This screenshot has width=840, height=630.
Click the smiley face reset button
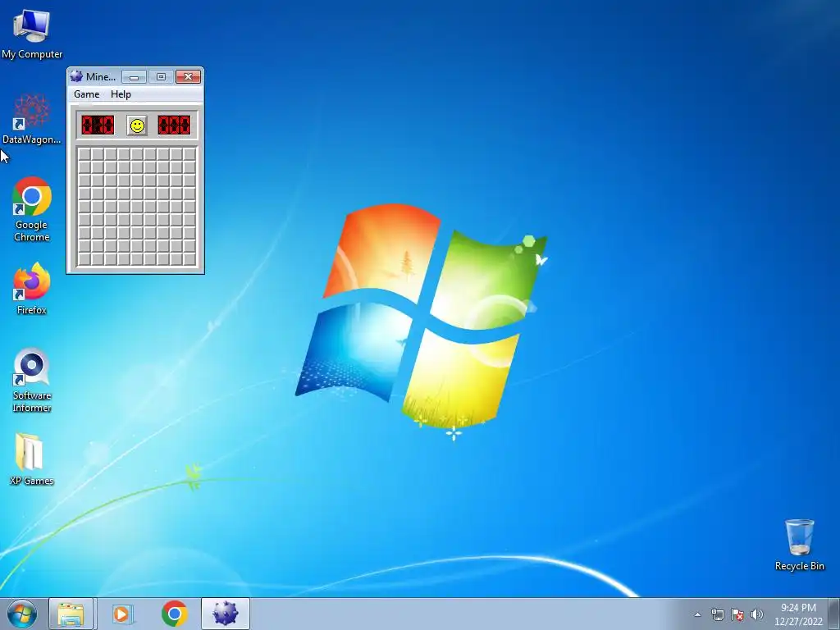coord(137,126)
